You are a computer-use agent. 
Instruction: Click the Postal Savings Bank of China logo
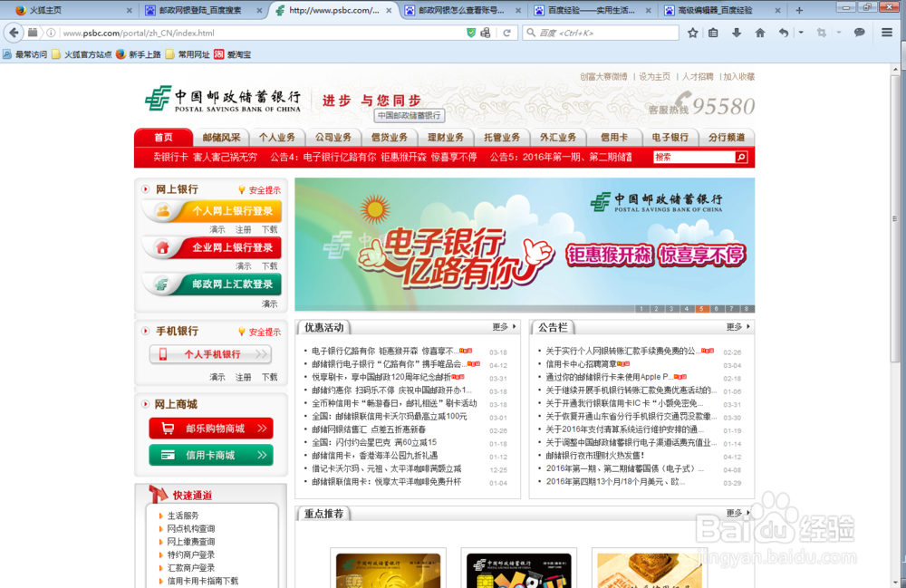[x=223, y=100]
